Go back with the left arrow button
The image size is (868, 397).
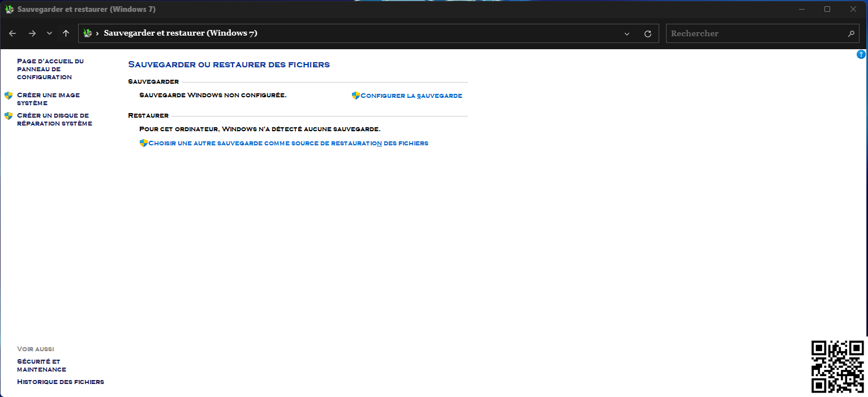(12, 33)
